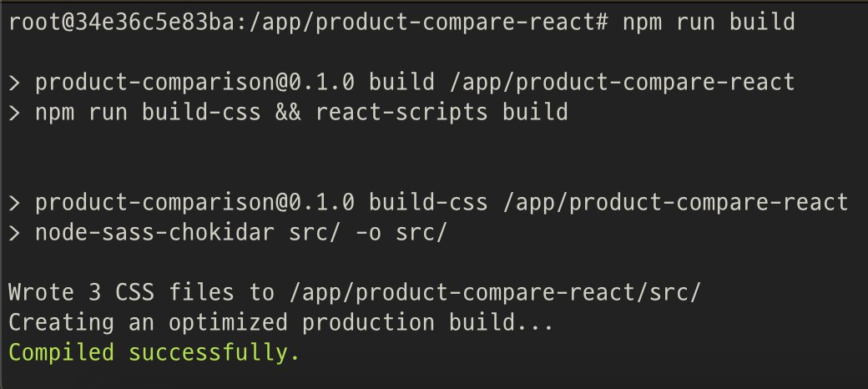Click the word 'successfully.' in green text

[214, 353]
